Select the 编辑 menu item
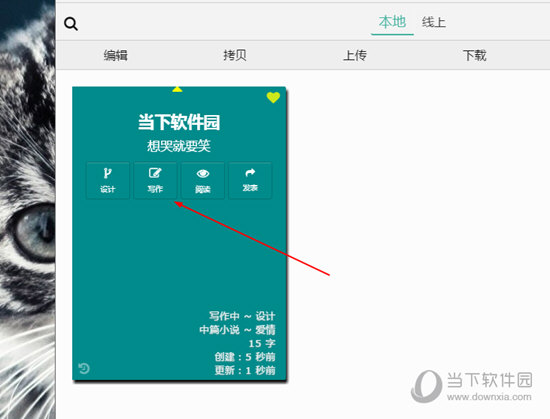 116,55
